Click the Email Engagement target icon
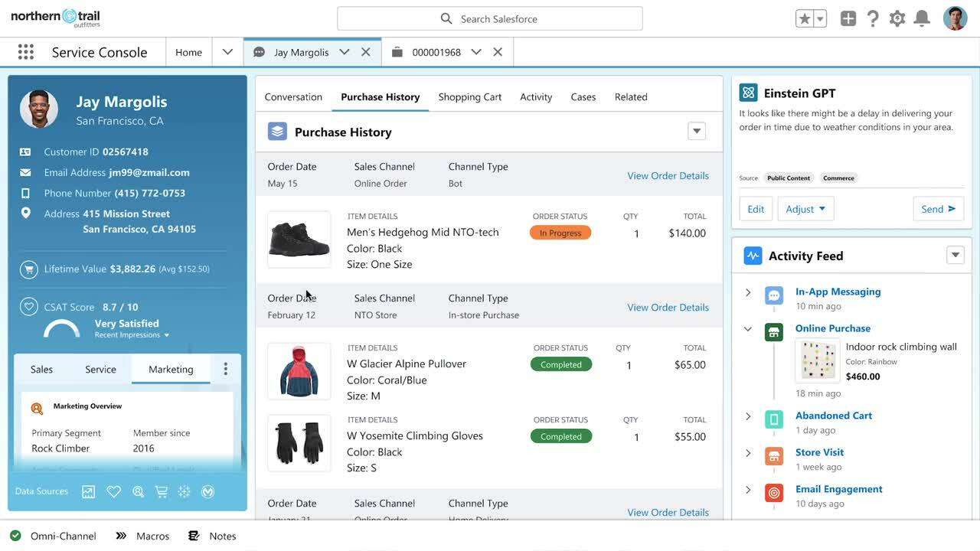 coord(774,493)
